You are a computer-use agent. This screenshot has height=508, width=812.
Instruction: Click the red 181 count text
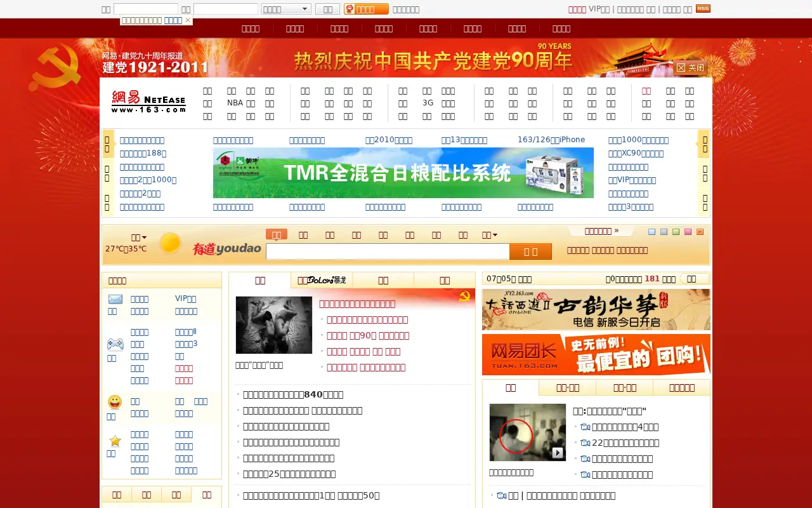(x=652, y=279)
